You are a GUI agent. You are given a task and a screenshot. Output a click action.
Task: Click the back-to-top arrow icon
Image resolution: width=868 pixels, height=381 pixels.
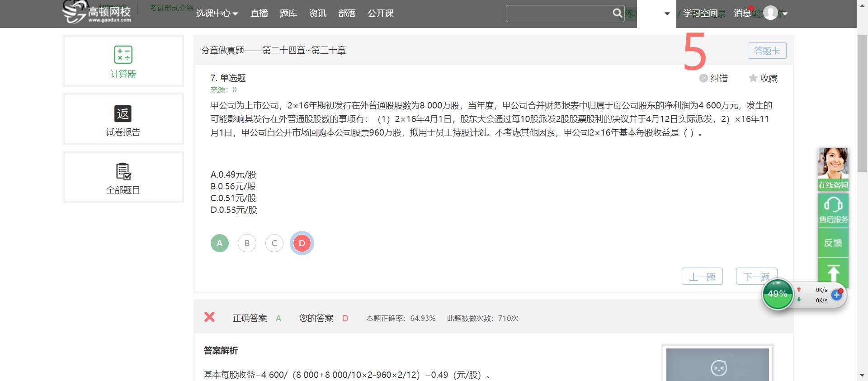(x=833, y=272)
